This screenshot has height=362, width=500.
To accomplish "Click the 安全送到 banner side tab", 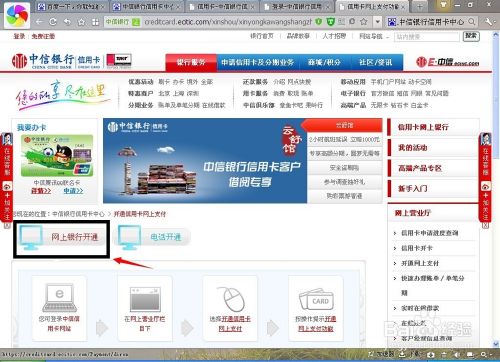I will 344,168.
